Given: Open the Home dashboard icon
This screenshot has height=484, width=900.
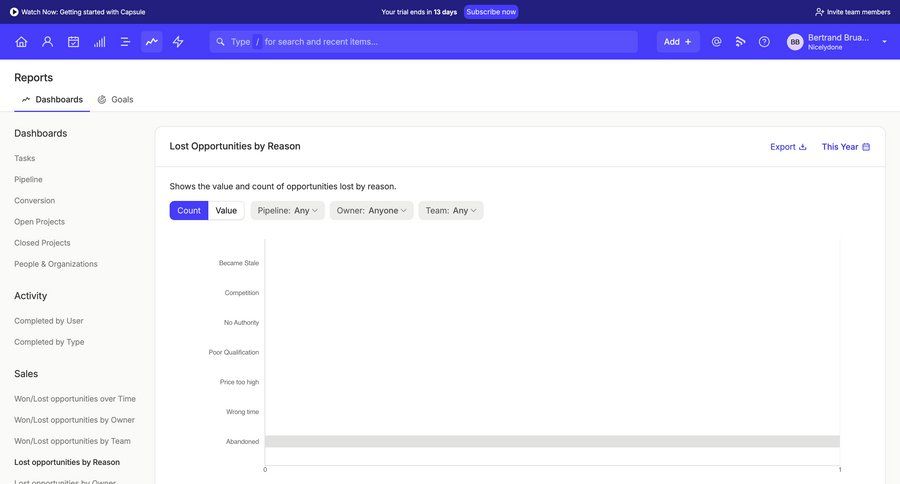Looking at the screenshot, I should tap(21, 42).
